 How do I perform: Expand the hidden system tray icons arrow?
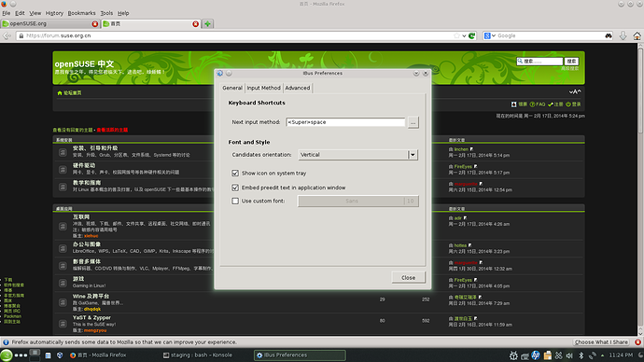point(603,355)
